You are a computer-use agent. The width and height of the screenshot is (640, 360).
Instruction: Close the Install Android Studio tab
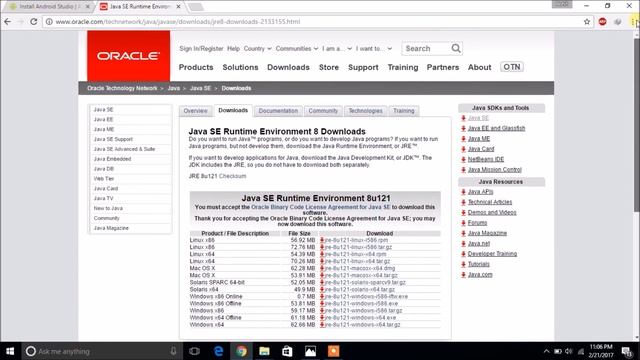pyautogui.click(x=87, y=7)
